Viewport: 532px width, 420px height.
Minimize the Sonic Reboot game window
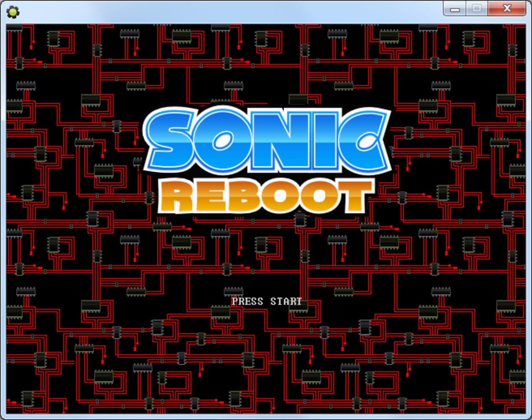(x=455, y=9)
